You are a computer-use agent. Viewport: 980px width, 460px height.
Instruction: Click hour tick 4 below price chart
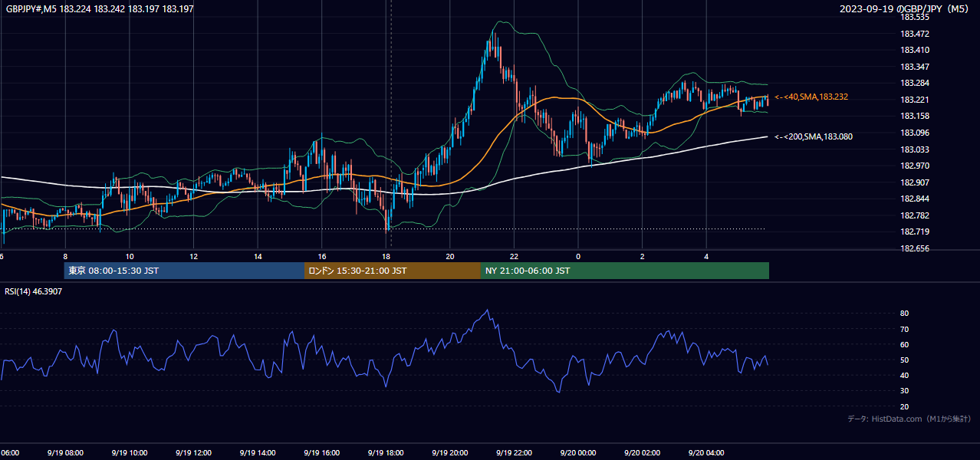pos(706,256)
